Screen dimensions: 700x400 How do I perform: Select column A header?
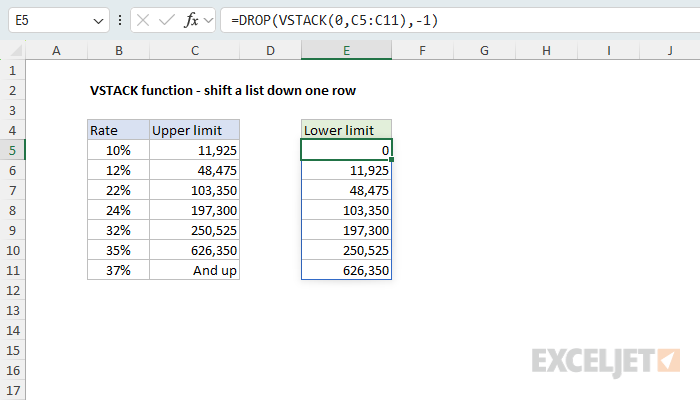(x=56, y=50)
